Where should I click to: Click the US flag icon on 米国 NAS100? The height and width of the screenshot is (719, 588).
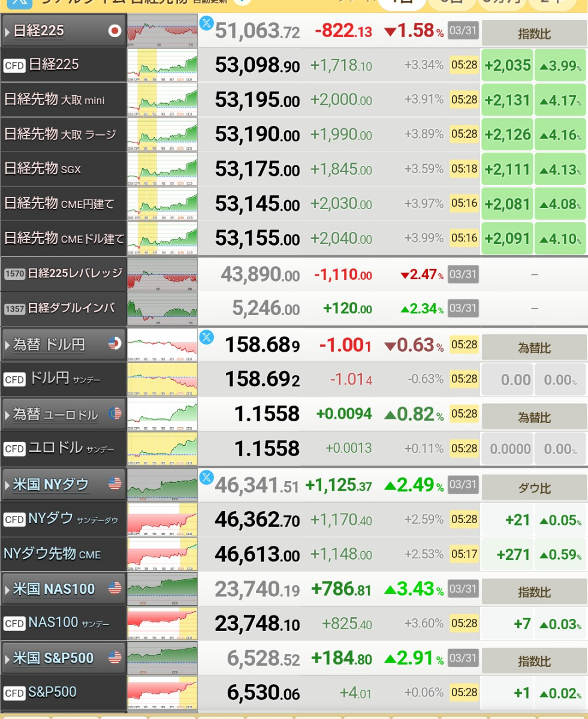[114, 588]
